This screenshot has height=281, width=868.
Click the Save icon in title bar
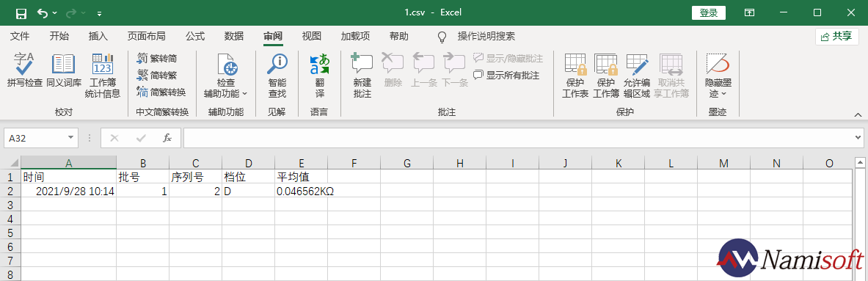coord(21,12)
